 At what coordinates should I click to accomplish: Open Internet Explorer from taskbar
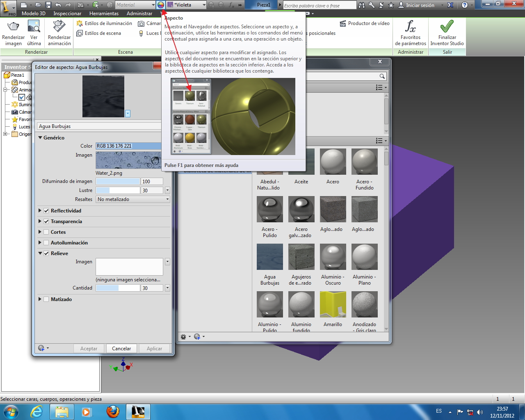[37, 411]
